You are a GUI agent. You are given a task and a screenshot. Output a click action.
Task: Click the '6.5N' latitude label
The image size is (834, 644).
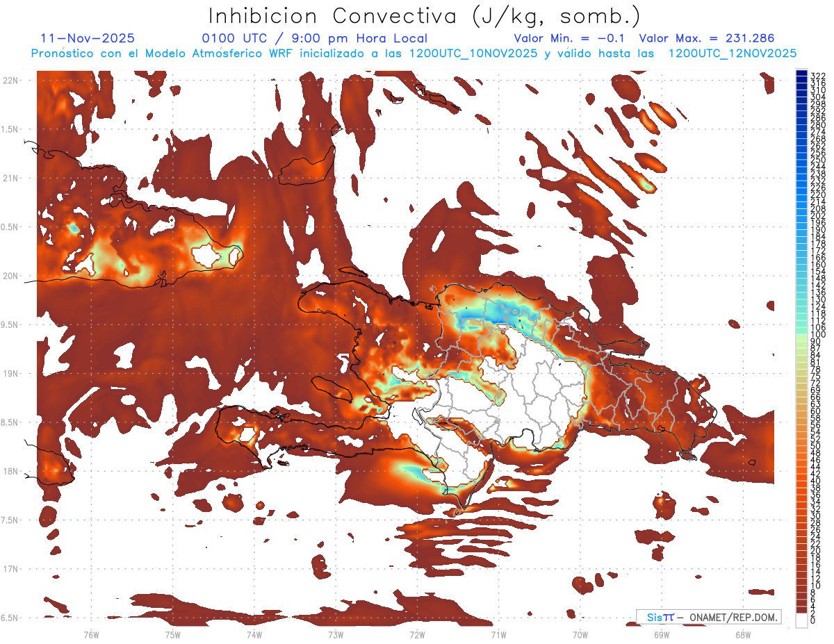point(10,618)
